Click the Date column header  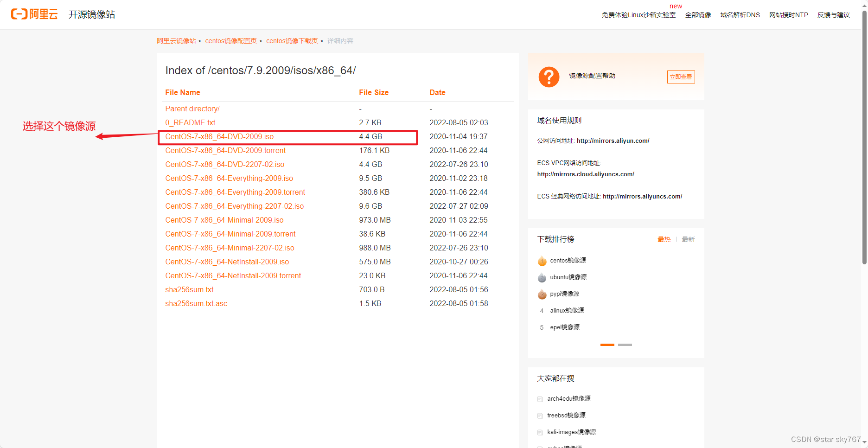437,93
